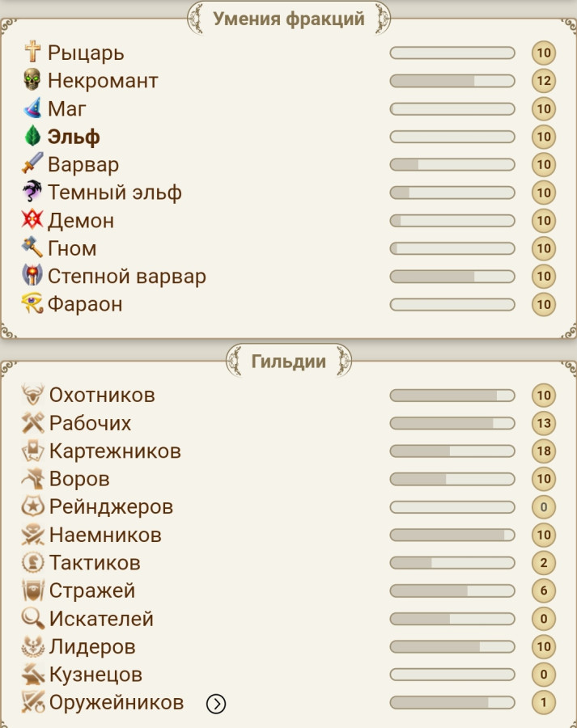Click the Knight cross icon
Screen dimensions: 577x728
coord(32,52)
